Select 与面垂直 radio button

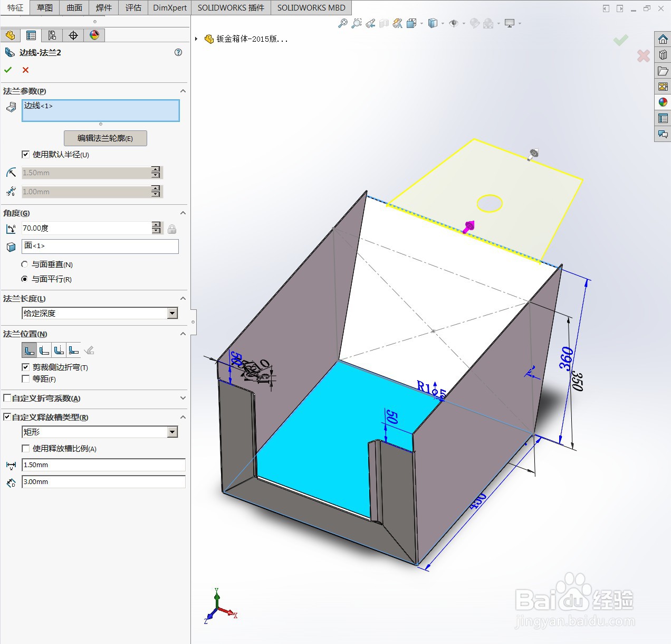(x=24, y=264)
